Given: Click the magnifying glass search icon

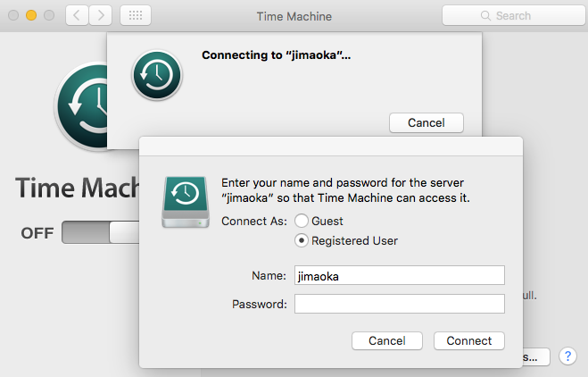Looking at the screenshot, I should pyautogui.click(x=485, y=16).
